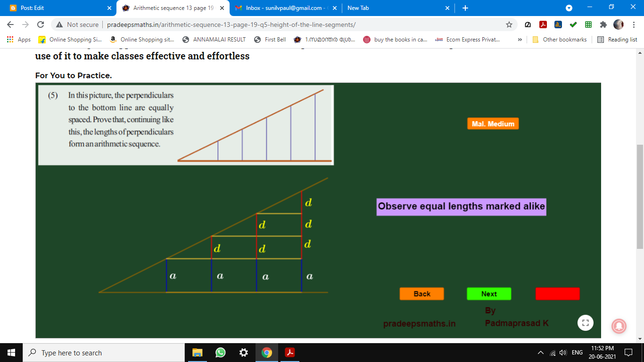
Task: Show hidden system tray icons
Action: click(540, 353)
